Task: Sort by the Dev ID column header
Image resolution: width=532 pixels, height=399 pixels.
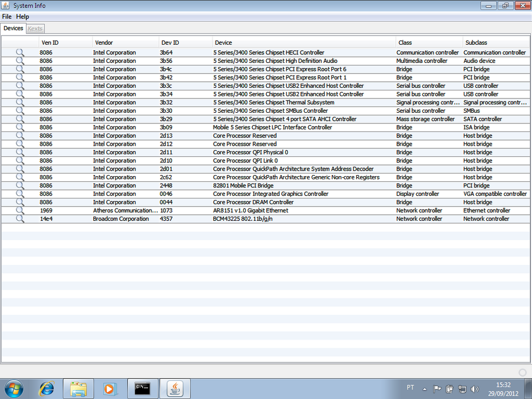Action: tap(170, 43)
